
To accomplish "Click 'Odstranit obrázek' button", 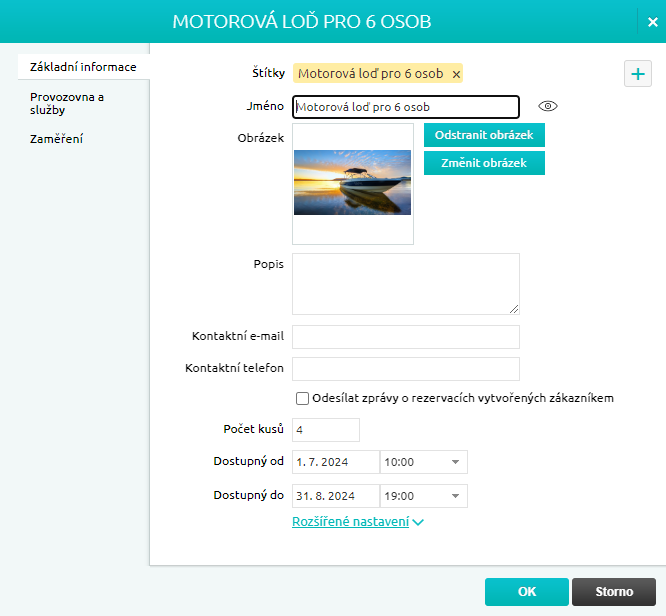I will click(484, 135).
